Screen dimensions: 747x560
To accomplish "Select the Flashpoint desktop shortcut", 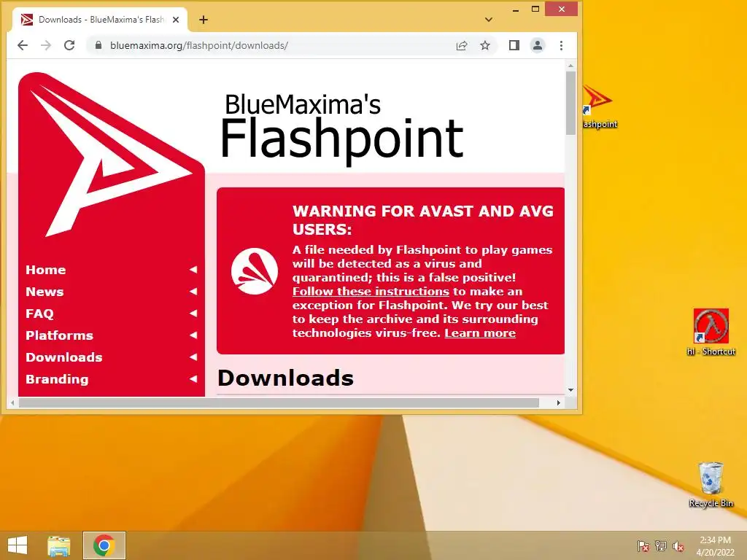I will click(x=600, y=106).
